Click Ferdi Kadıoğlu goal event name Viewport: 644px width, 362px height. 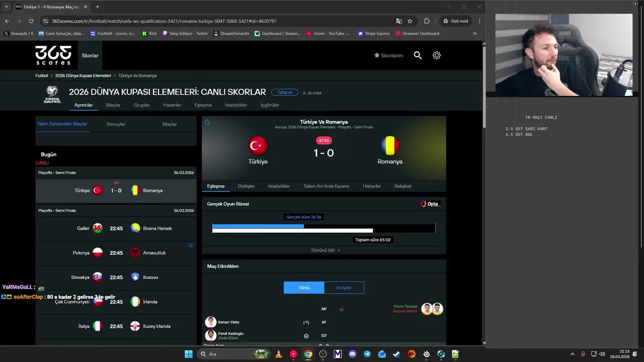[x=231, y=333]
